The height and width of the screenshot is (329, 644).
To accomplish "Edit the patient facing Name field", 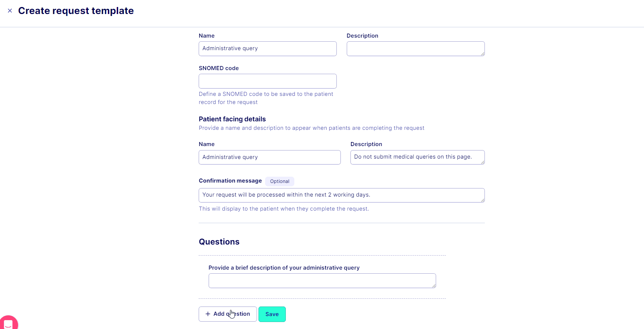I will tap(269, 157).
